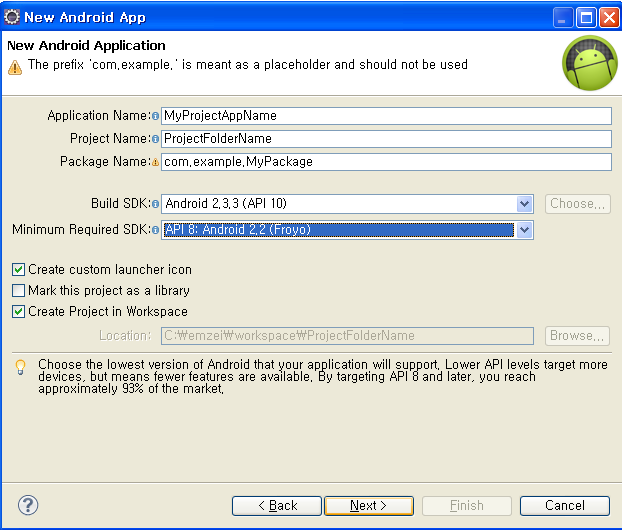Viewport: 622px width, 530px height.
Task: Click the Browse... button
Action: coord(578,336)
